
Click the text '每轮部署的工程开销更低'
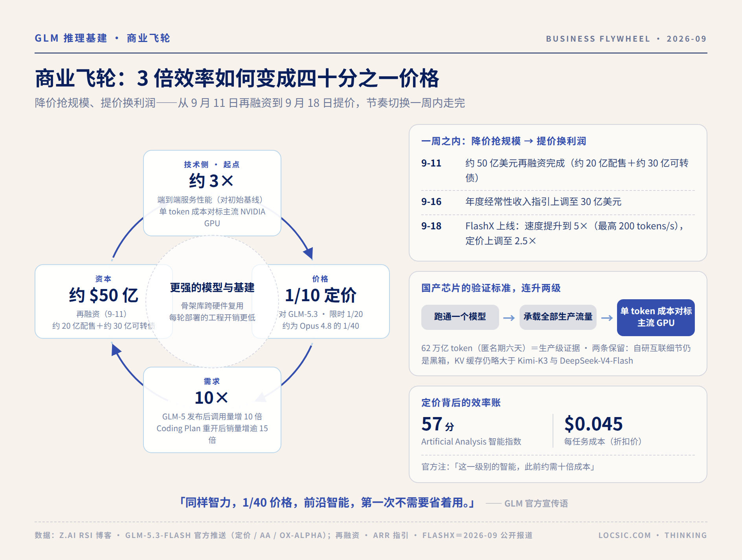click(x=212, y=318)
